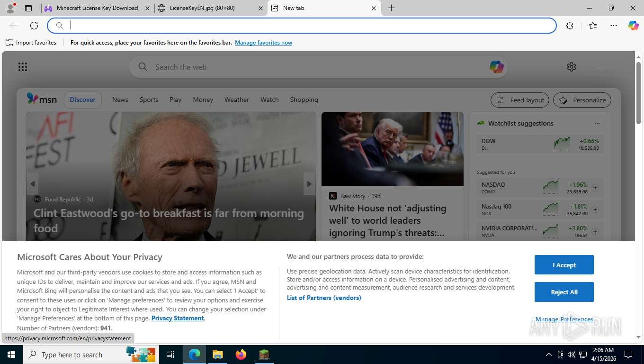This screenshot has width=644, height=364.
Task: Click Import favorites
Action: pyautogui.click(x=31, y=43)
